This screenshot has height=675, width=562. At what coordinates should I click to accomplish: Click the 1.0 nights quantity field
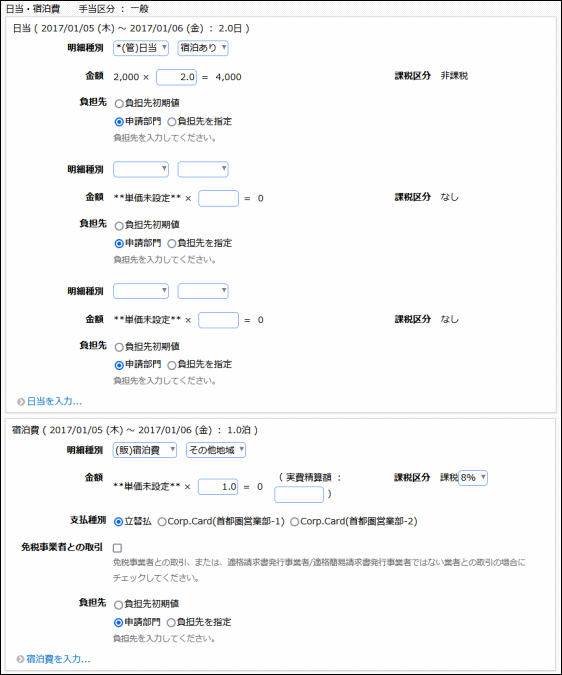(x=218, y=487)
